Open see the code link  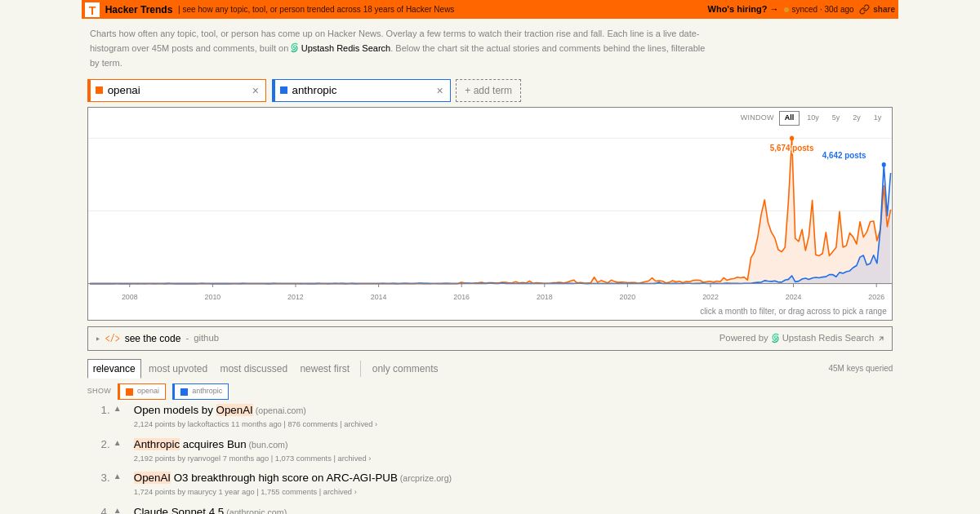click(153, 339)
